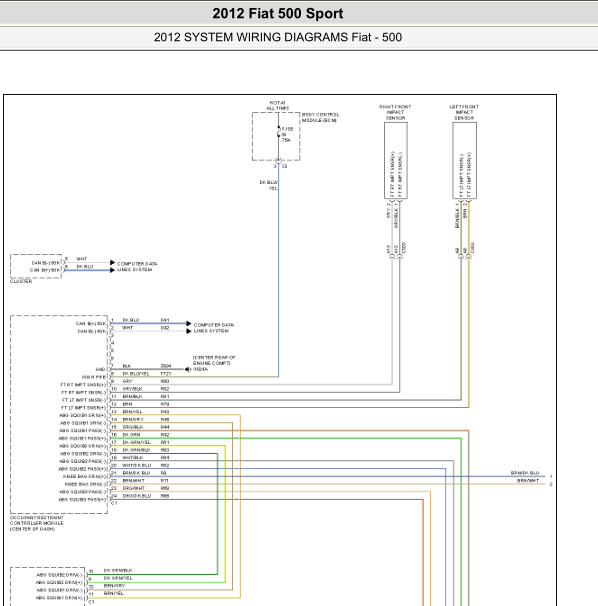Select 'BRN' wire color at controller pin 12
Screen dimensions: 598x606
[127, 404]
